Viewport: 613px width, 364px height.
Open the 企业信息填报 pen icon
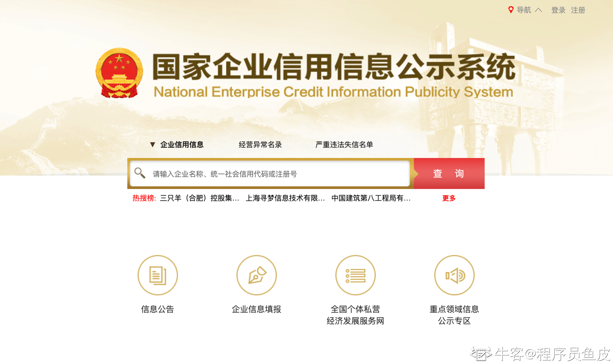[x=256, y=275]
